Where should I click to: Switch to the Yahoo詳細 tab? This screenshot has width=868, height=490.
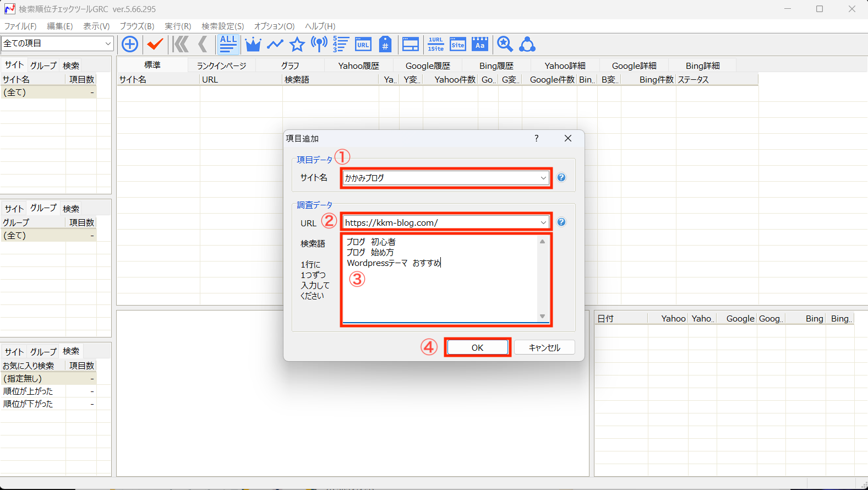point(565,66)
